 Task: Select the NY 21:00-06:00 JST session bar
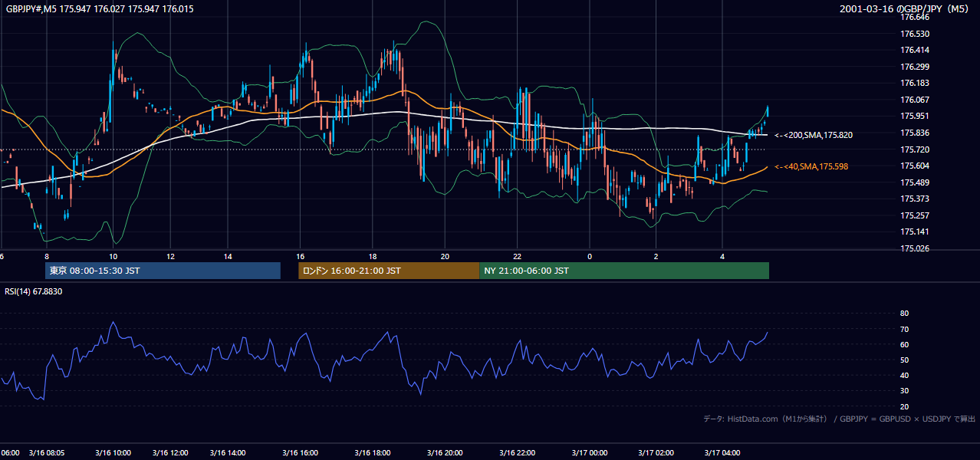click(624, 271)
